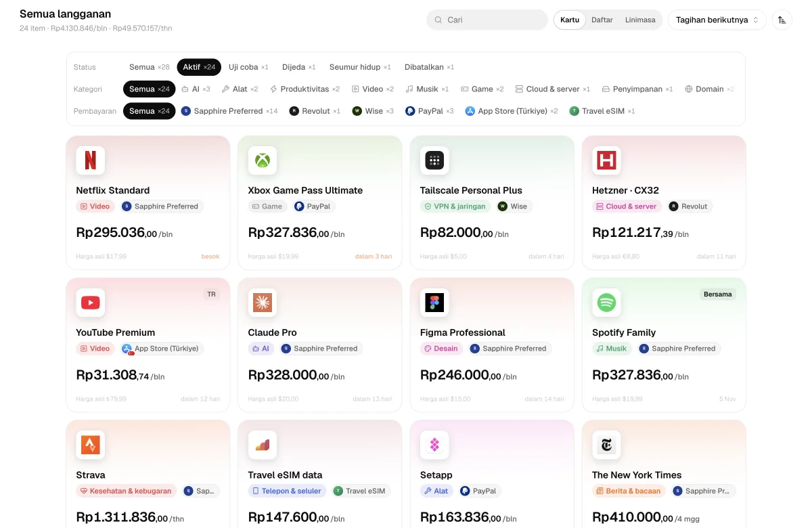812x528 pixels.
Task: Filter status by Uji coba
Action: tap(248, 67)
